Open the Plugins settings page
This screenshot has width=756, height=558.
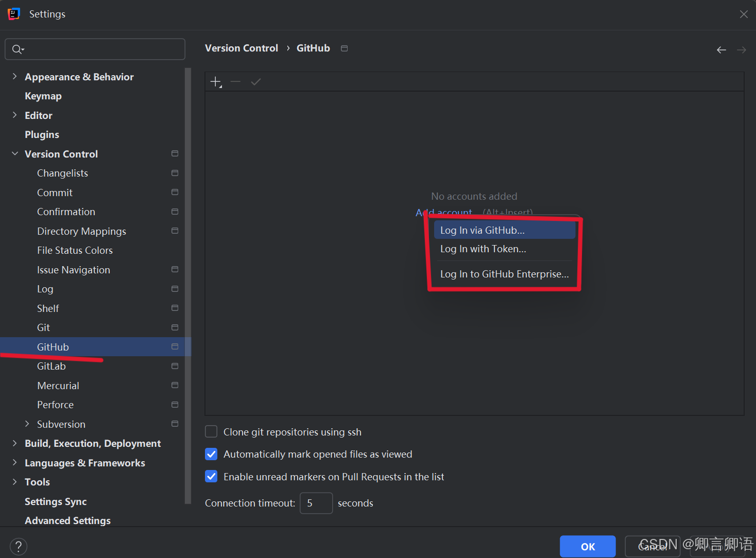pos(42,134)
